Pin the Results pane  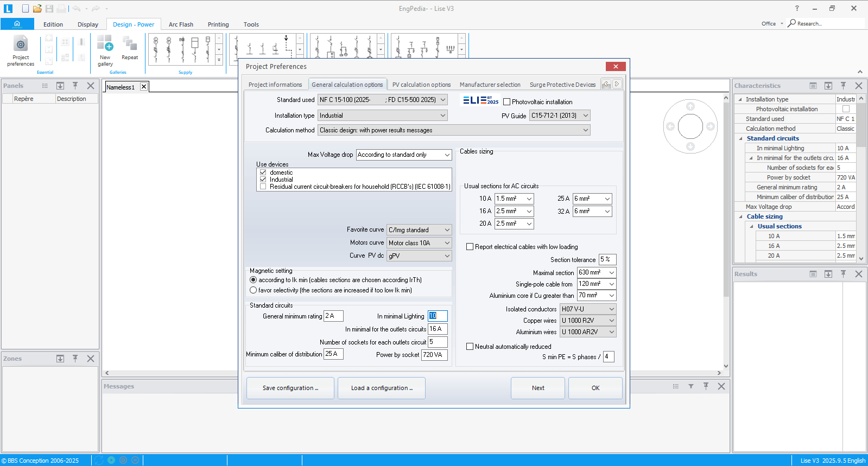[x=844, y=274]
